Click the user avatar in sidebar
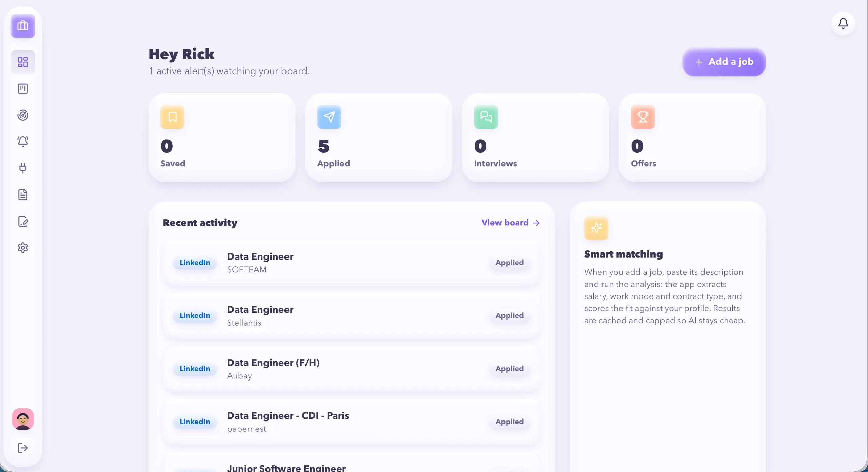The width and height of the screenshot is (868, 472). 23,419
